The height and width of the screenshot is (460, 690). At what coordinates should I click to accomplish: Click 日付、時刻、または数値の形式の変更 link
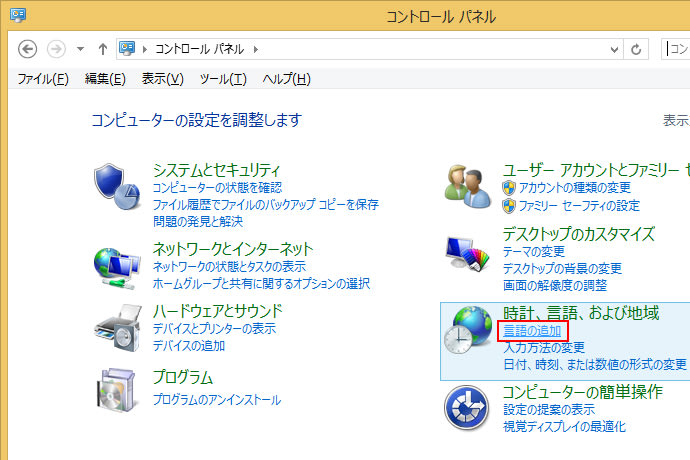[x=595, y=364]
